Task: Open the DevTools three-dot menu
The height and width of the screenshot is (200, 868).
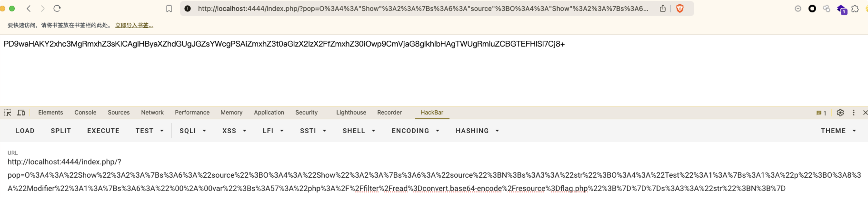Action: coord(854,113)
